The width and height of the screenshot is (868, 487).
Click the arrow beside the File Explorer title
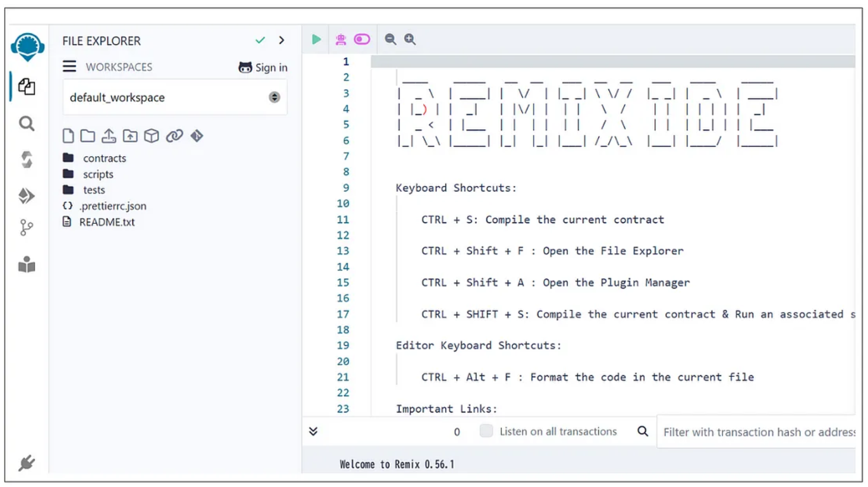[282, 40]
